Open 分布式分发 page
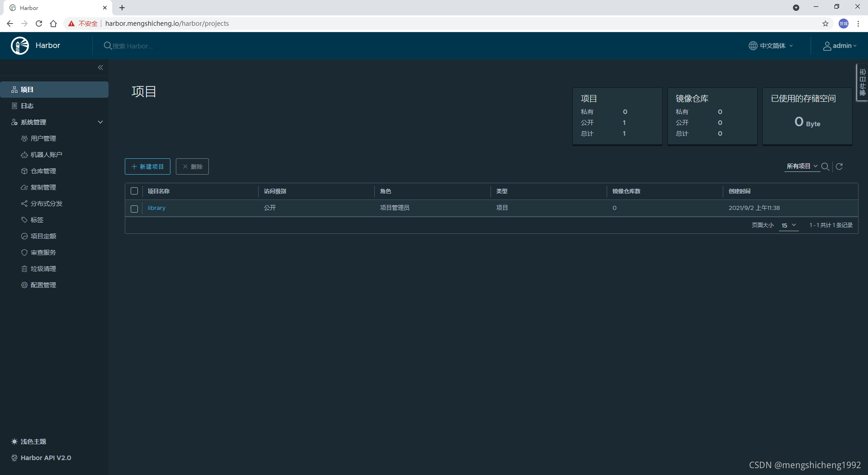The height and width of the screenshot is (475, 868). [x=46, y=204]
